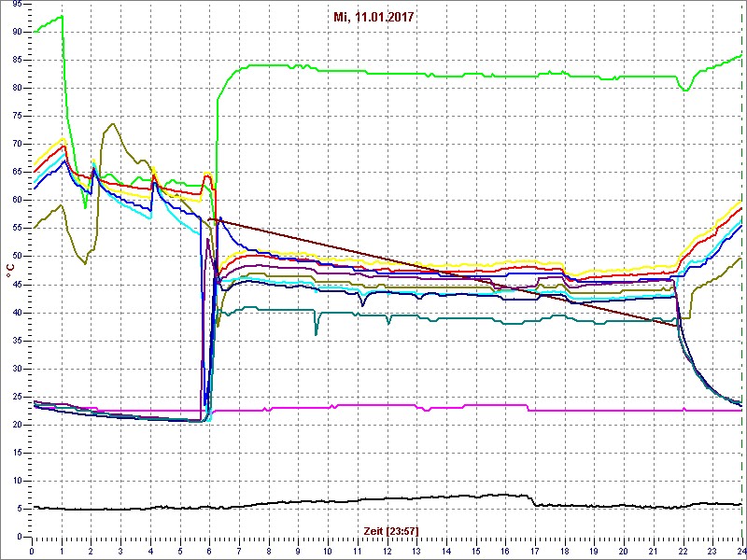Select the 40 value on the temperature axis
The image size is (747, 560).
(17, 313)
